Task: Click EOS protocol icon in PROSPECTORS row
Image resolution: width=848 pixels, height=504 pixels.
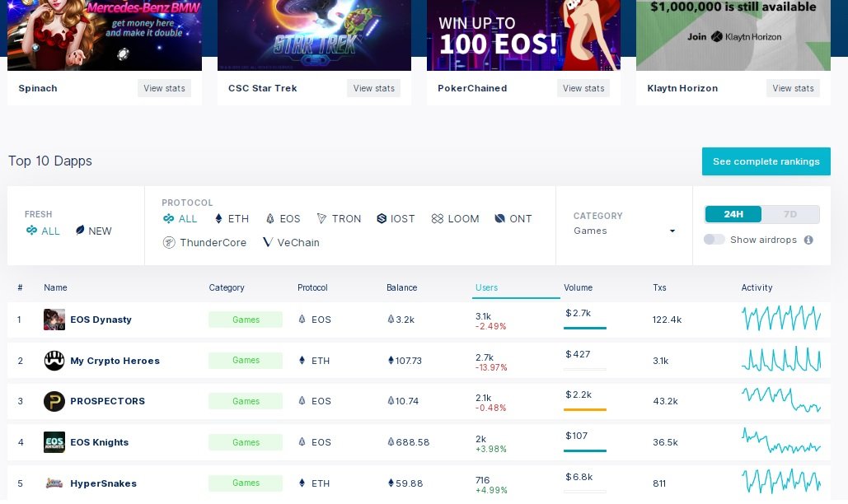Action: point(302,401)
